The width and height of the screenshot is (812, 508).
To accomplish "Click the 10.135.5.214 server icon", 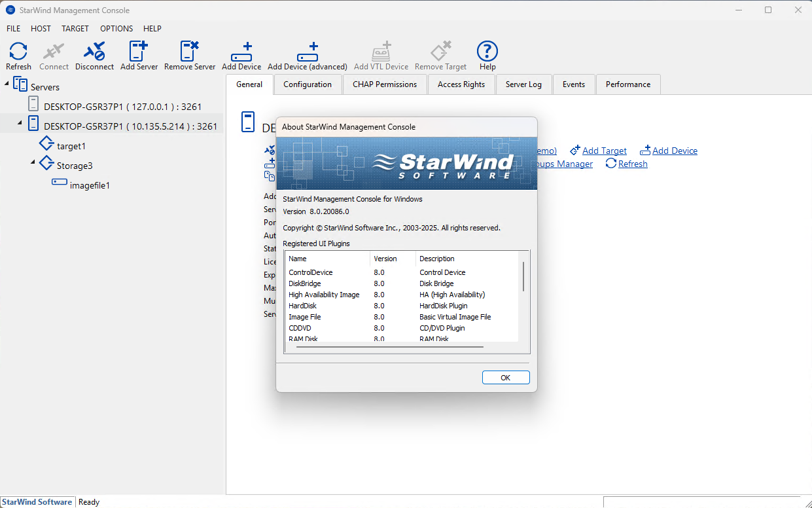I will 33,123.
